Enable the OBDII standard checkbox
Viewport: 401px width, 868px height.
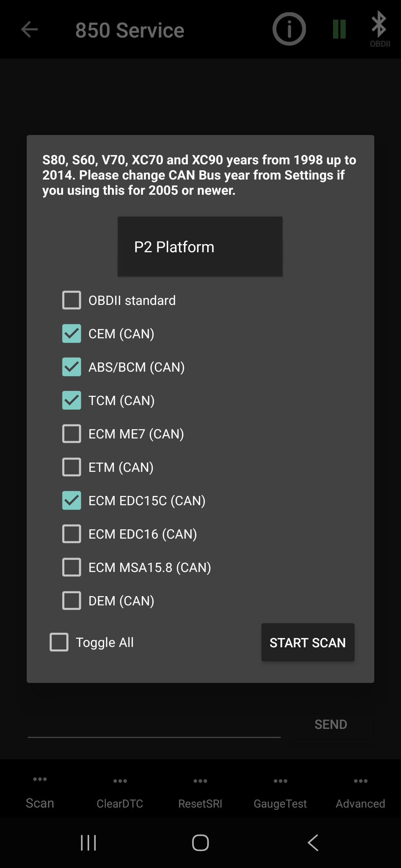[72, 300]
